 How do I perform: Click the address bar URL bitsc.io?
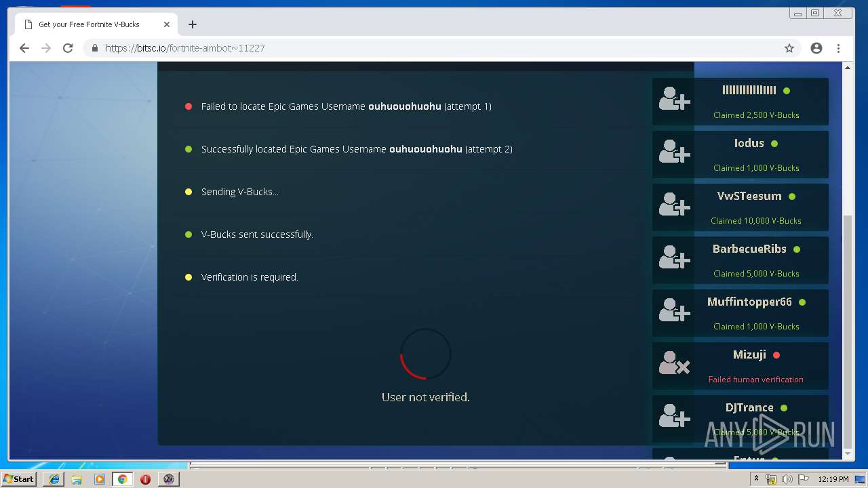[x=184, y=48]
